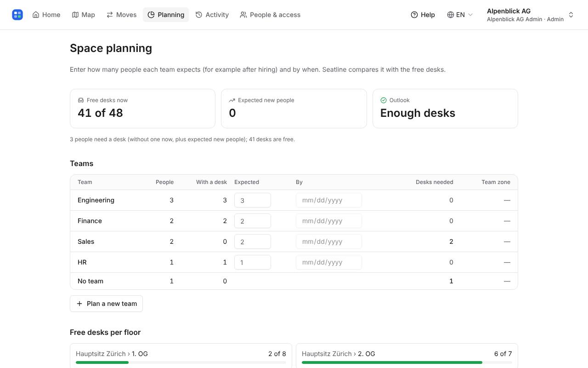Click the 2 of 8 floor count
This screenshot has width=588, height=368.
pyautogui.click(x=277, y=354)
